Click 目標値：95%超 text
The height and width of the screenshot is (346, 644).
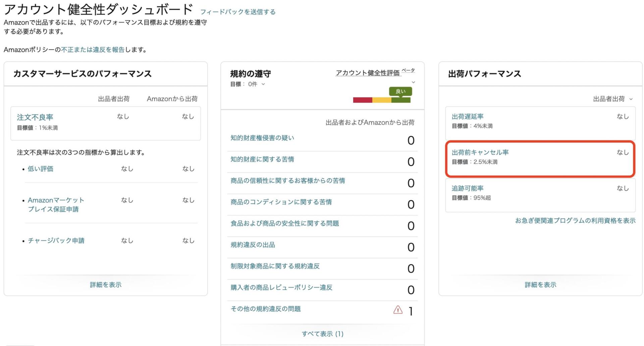[x=471, y=198]
